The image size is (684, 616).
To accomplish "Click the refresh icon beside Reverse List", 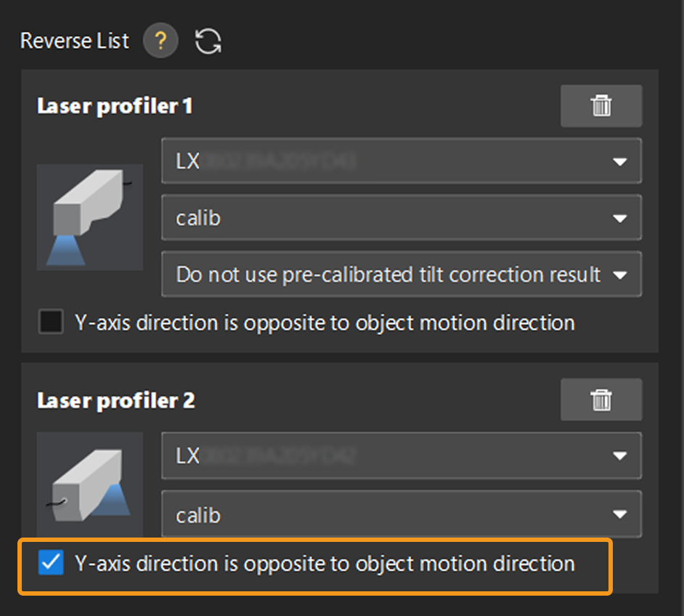I will pos(208,41).
